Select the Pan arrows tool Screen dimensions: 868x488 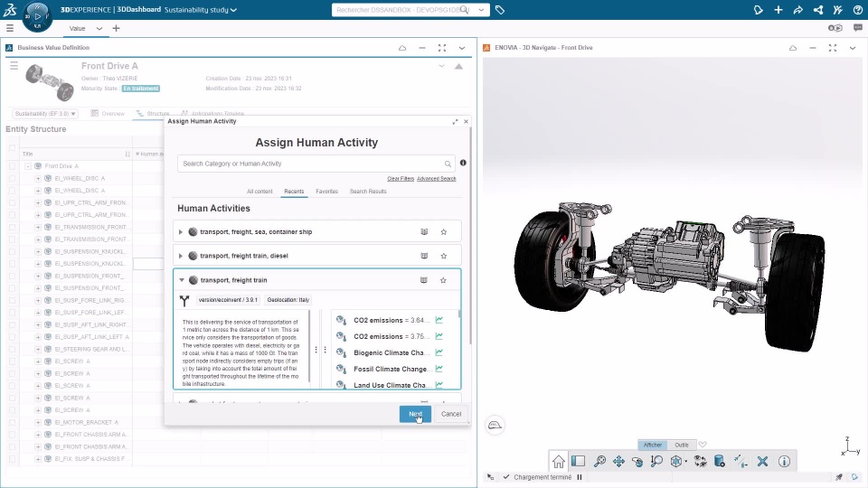618,461
